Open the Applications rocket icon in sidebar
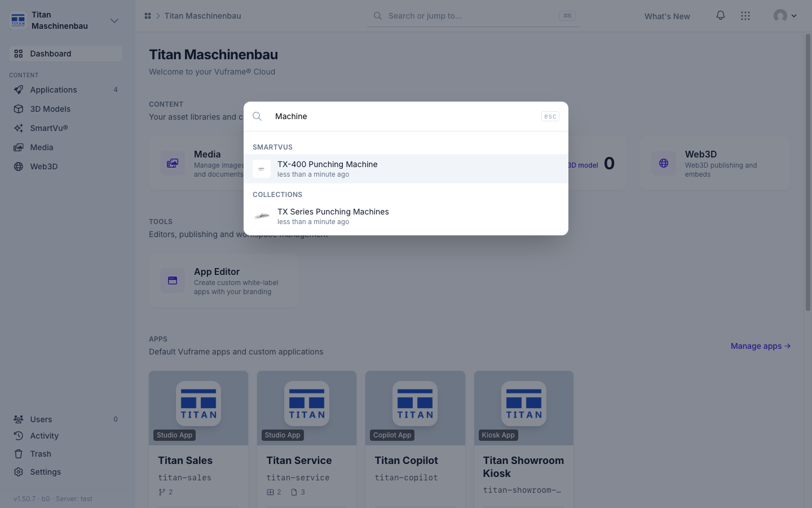 (x=19, y=90)
